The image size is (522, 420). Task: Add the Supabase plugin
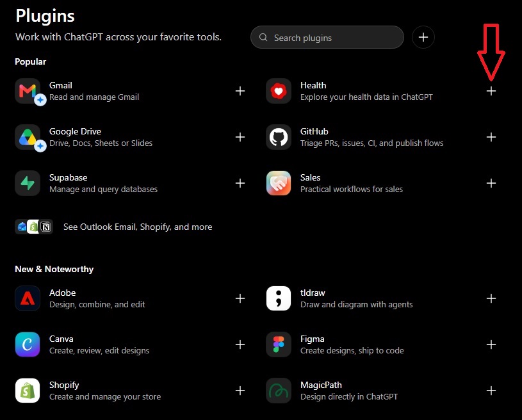click(x=240, y=183)
